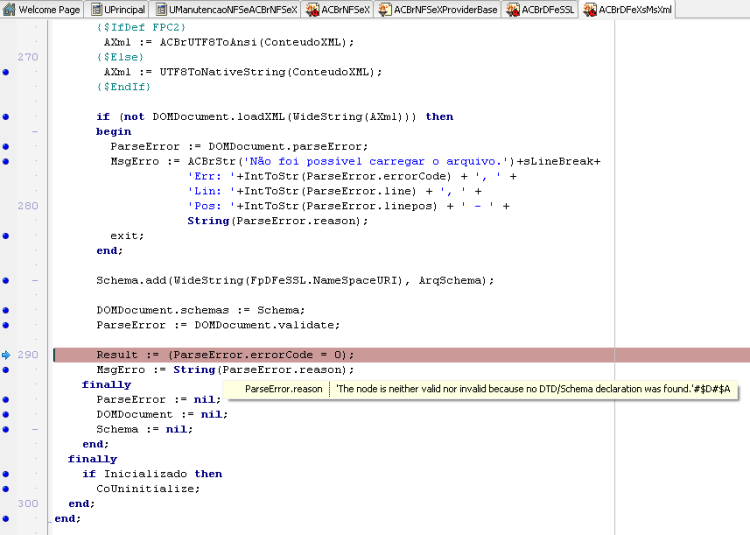
Task: Select the UManutencaoNFSeACBrNFSeX tab
Action: (226, 9)
